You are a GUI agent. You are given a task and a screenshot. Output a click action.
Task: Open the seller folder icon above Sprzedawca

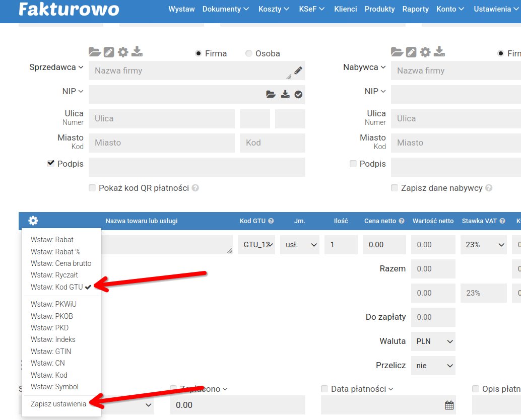94,52
